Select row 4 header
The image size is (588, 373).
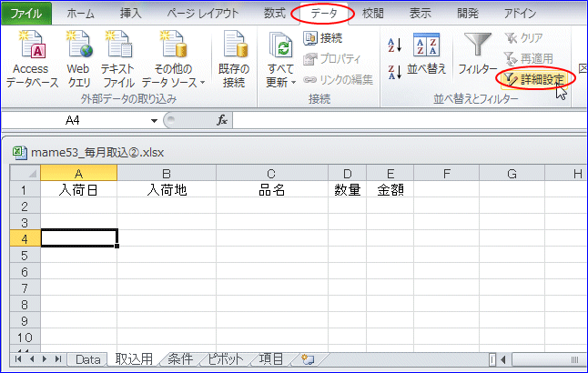click(x=25, y=238)
